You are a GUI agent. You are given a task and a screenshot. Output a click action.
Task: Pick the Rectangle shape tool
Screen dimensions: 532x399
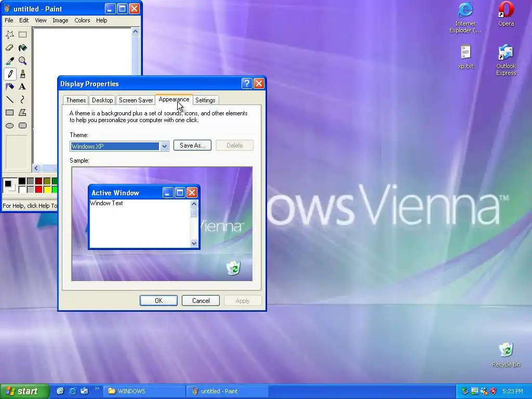[9, 112]
